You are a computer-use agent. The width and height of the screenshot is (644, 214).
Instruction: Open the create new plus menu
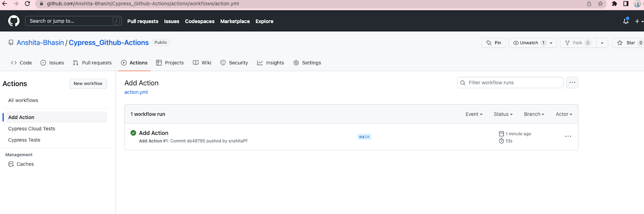(639, 21)
